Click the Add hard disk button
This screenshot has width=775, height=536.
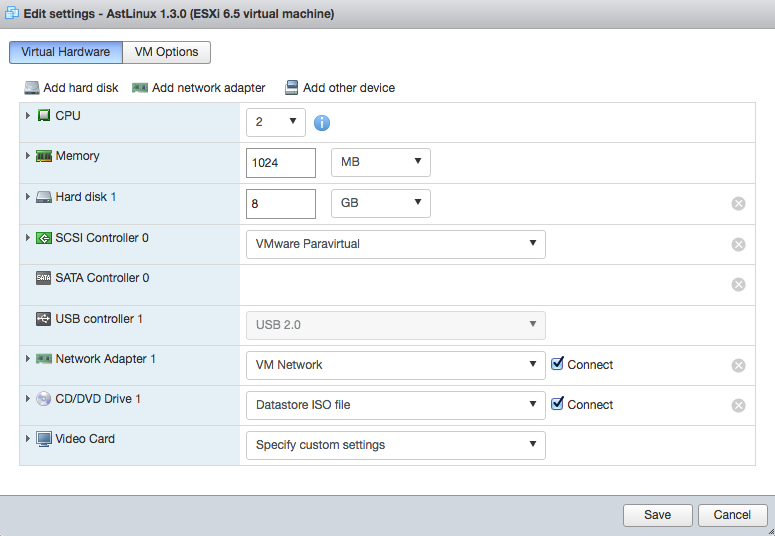click(71, 88)
